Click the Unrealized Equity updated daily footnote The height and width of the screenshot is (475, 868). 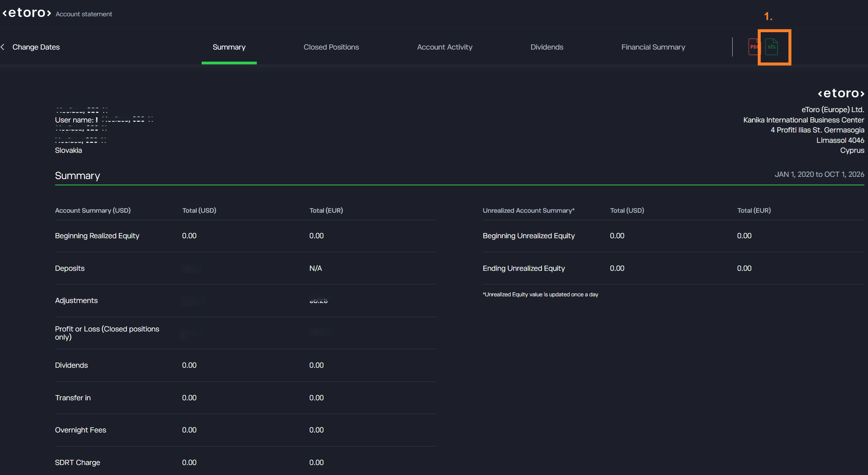[x=541, y=294]
